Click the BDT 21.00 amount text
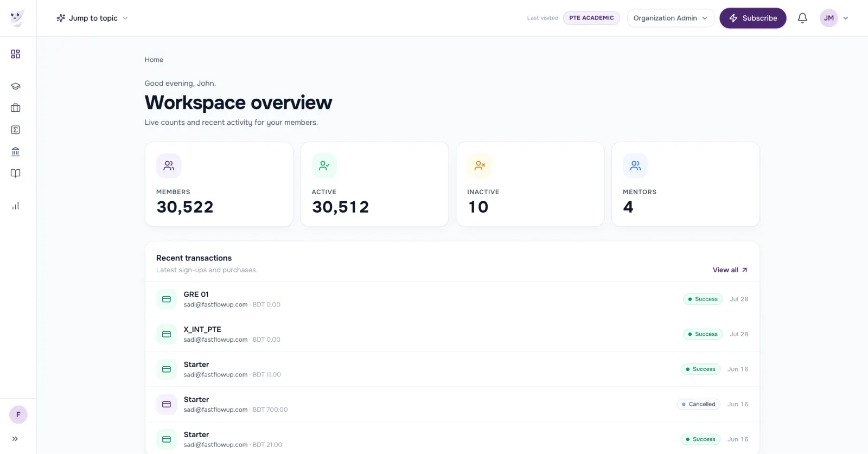The image size is (868, 454). [267, 445]
